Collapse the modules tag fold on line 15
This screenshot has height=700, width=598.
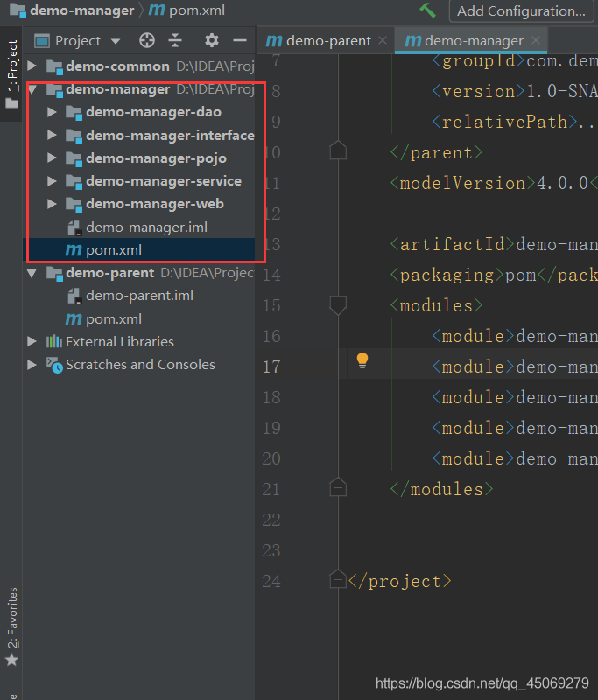point(338,304)
